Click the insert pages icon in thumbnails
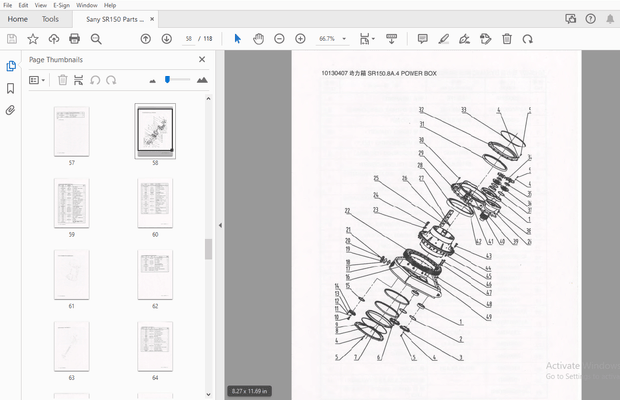620x400 pixels. click(x=78, y=80)
